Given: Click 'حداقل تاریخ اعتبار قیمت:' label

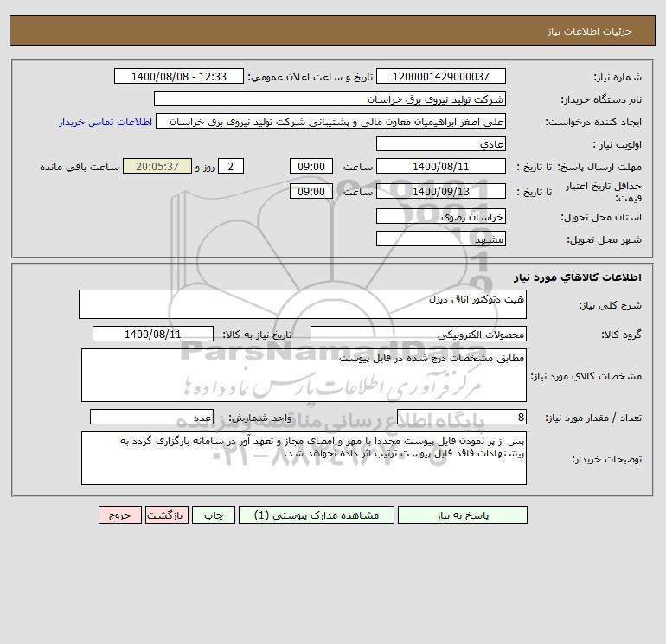Looking at the screenshot, I should click(x=603, y=192).
